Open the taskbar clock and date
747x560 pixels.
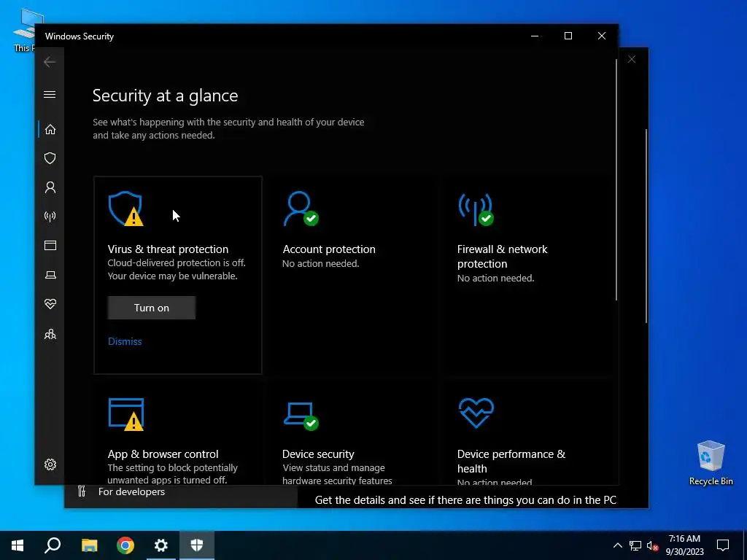click(684, 545)
